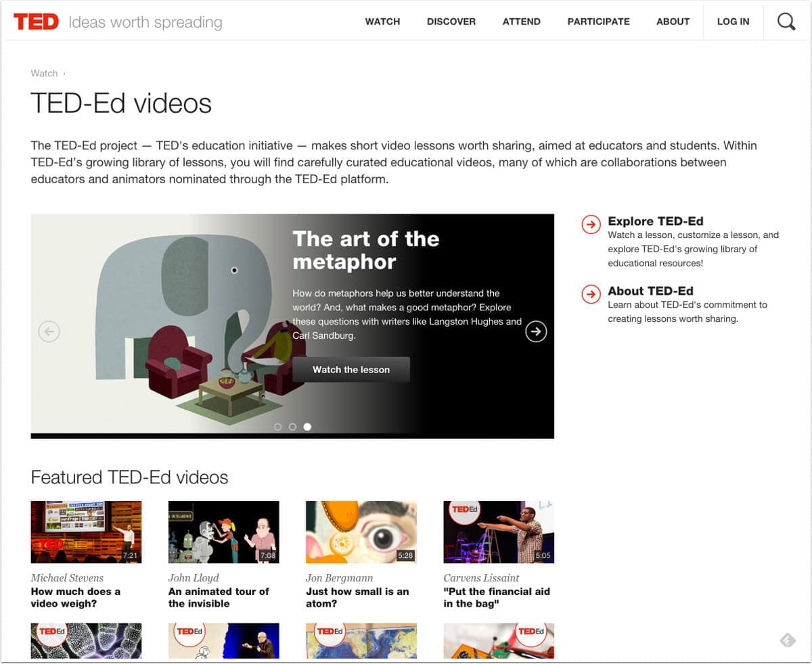This screenshot has width=812, height=664.
Task: Click the Michael Stevens author name
Action: tap(67, 578)
